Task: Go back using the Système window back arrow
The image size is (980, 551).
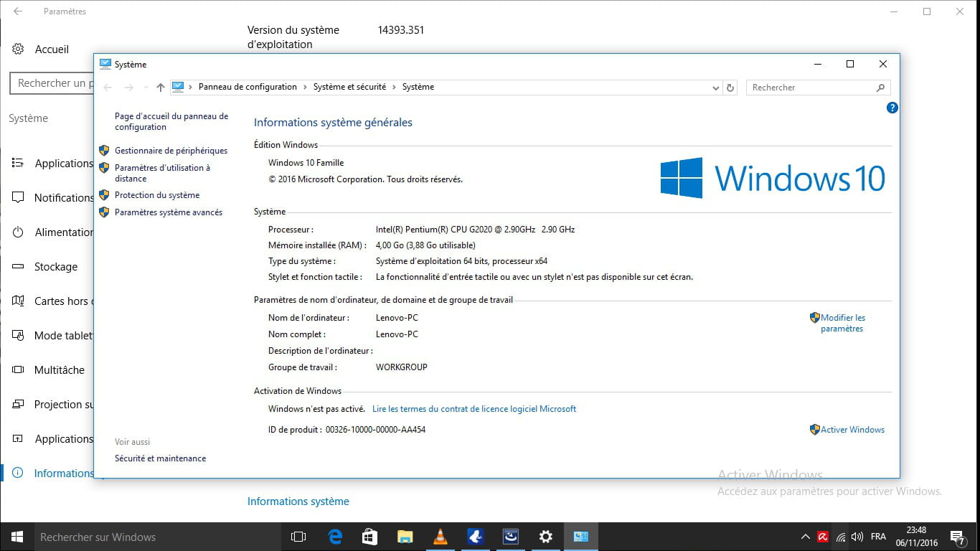Action: coord(108,88)
